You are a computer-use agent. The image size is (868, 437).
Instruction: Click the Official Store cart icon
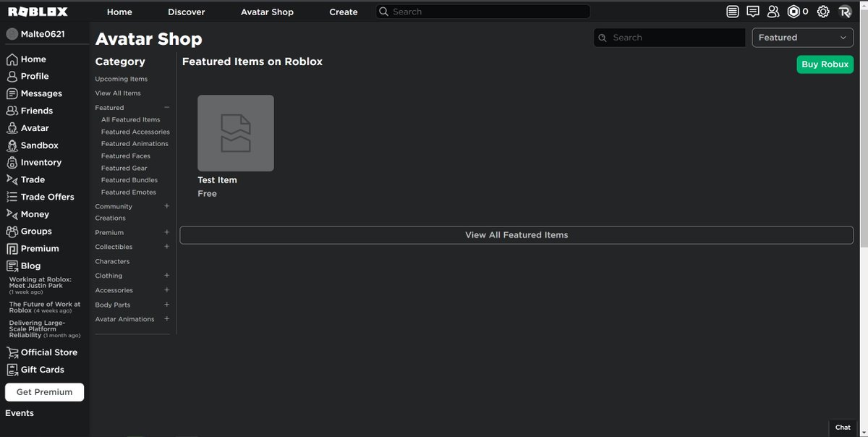[x=12, y=352]
